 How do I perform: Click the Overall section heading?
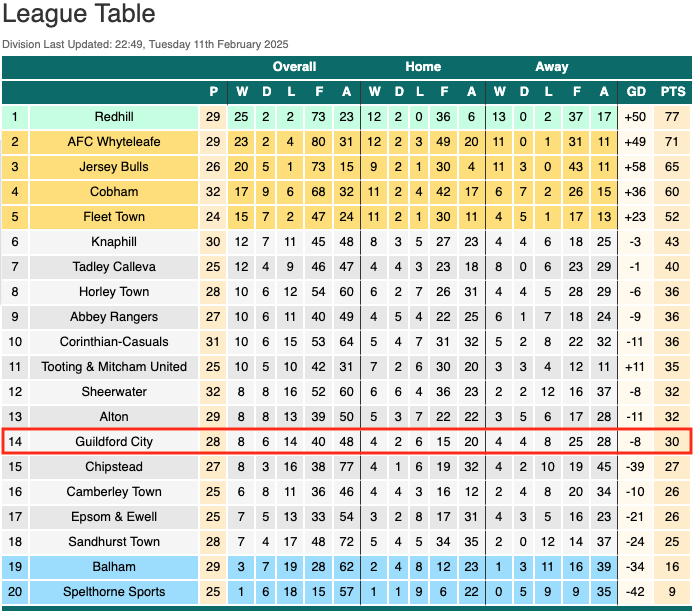pos(294,67)
